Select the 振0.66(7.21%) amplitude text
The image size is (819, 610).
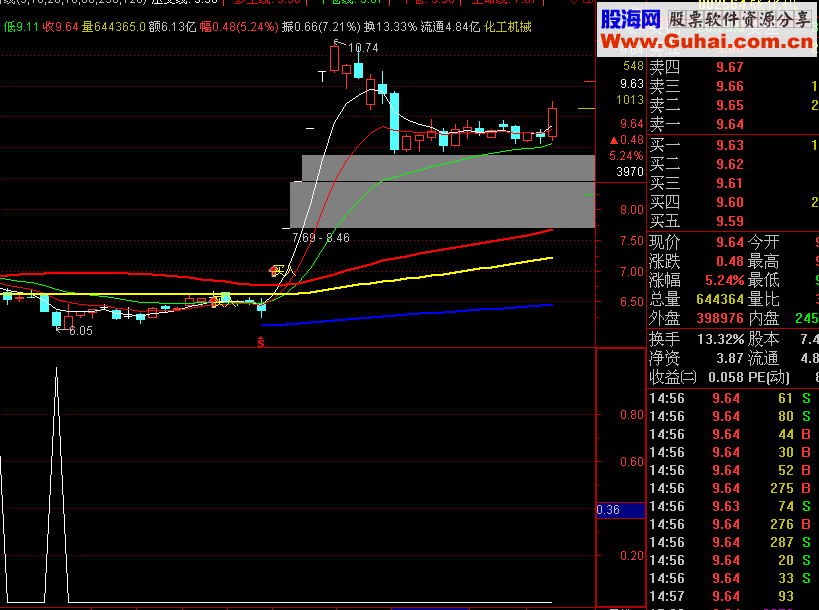(321, 27)
